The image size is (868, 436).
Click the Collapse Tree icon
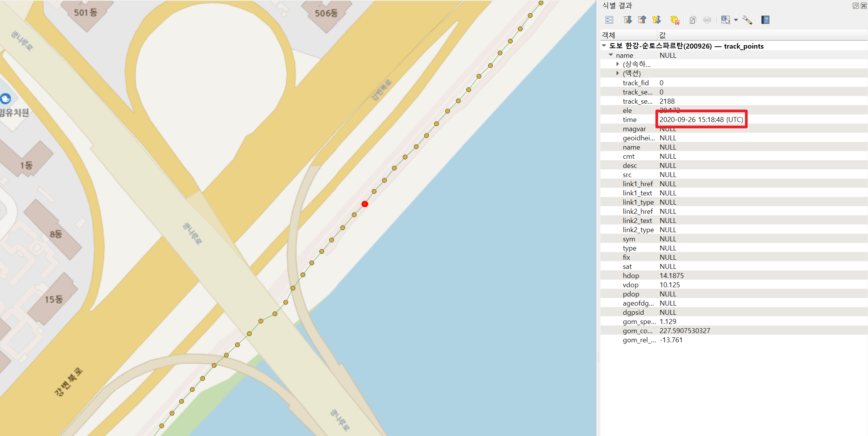coord(642,20)
